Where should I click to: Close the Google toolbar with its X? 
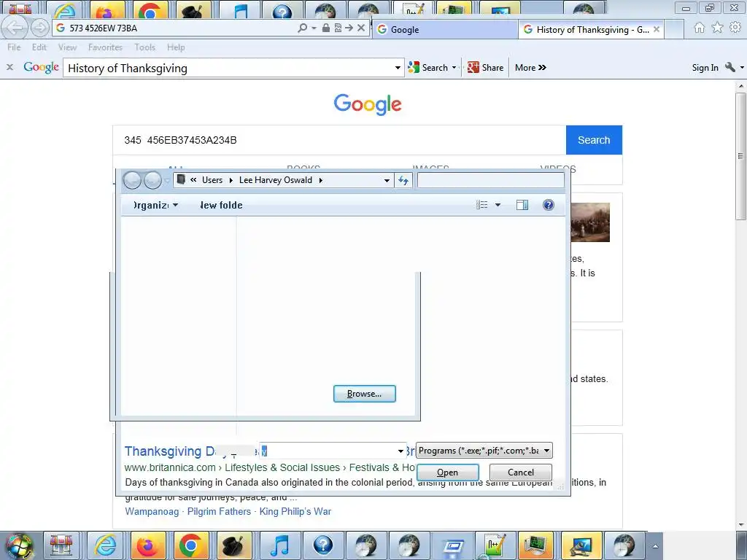click(x=9, y=68)
